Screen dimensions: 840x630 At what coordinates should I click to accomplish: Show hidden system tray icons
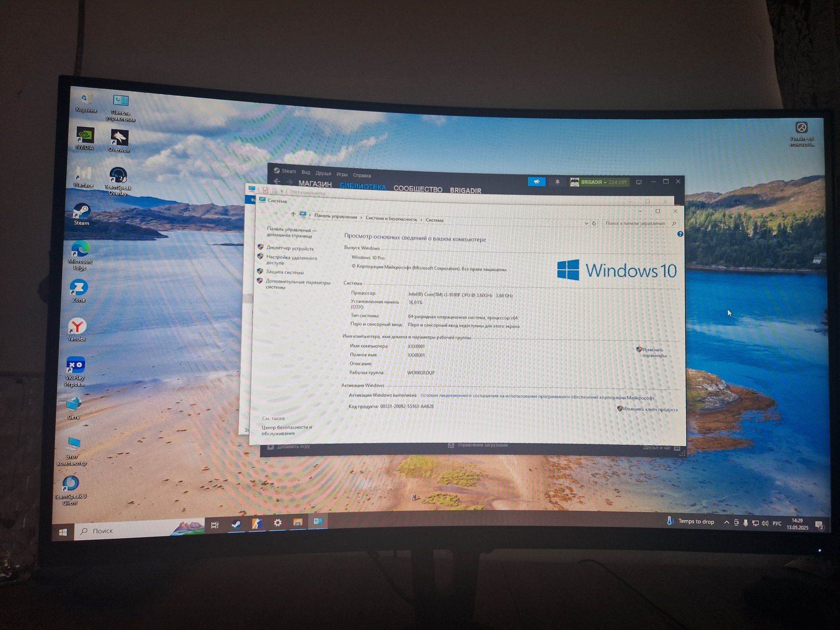click(x=726, y=522)
